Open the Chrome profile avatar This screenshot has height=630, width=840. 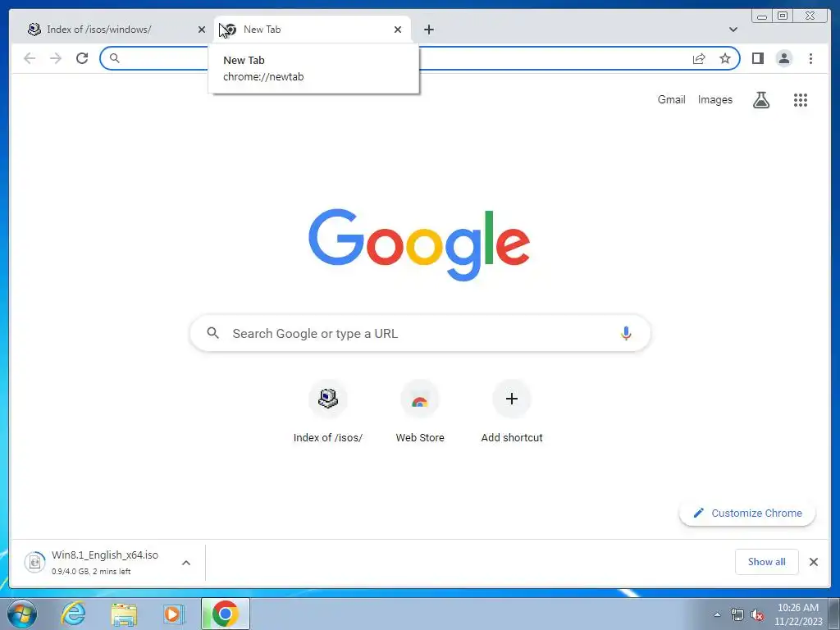(x=783, y=58)
